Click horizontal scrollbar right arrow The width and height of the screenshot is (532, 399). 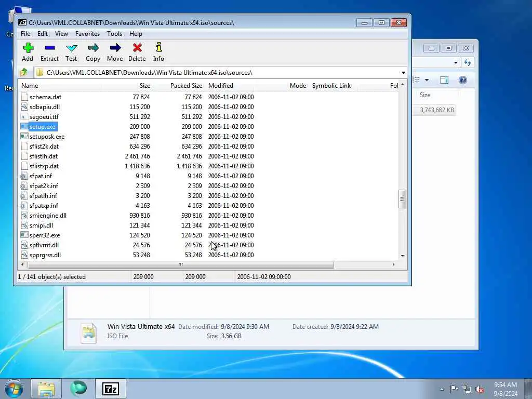[x=393, y=264]
